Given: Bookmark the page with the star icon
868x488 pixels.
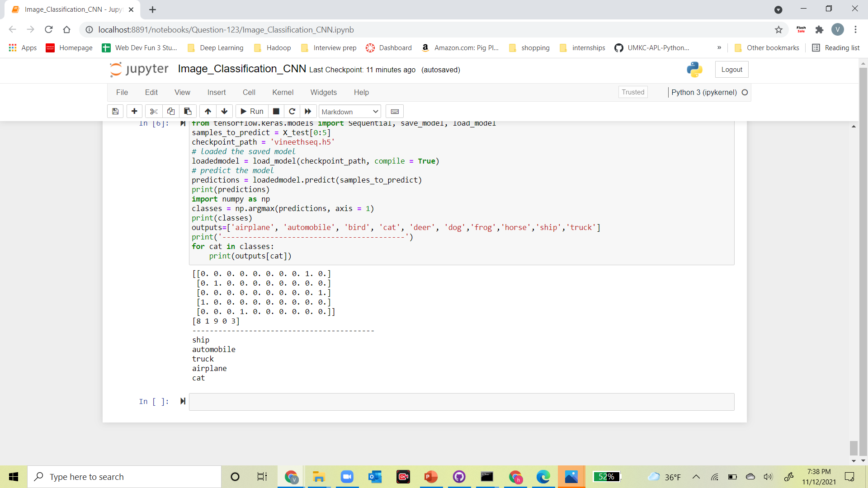Looking at the screenshot, I should 779,30.
